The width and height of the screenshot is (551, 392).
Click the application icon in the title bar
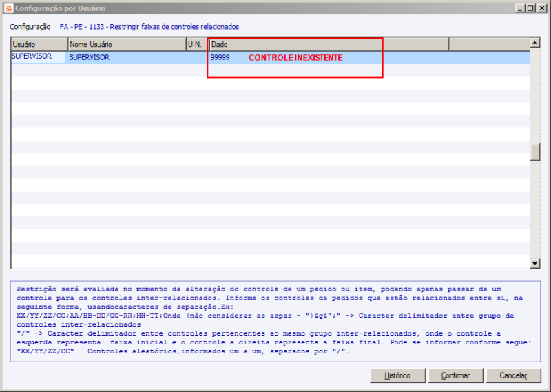pos(9,8)
